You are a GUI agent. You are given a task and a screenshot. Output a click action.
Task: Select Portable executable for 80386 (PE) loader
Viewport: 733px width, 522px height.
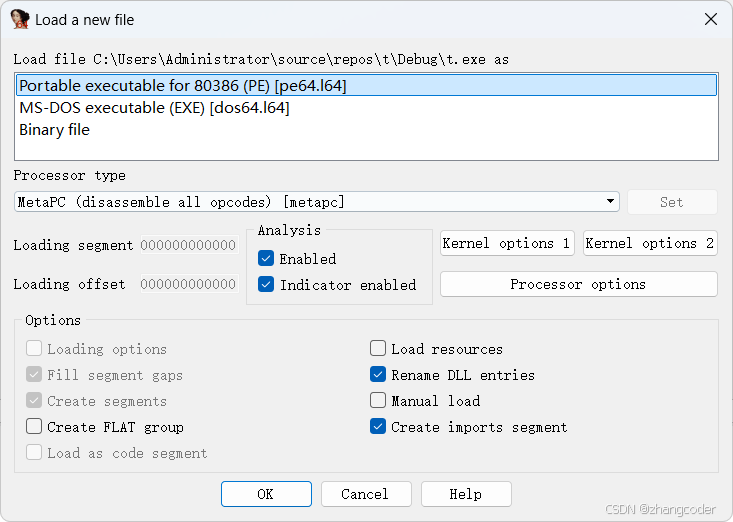point(367,86)
